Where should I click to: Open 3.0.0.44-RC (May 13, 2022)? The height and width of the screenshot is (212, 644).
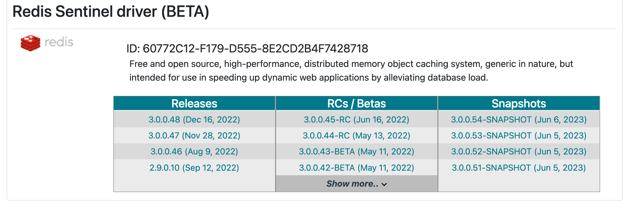pos(357,135)
